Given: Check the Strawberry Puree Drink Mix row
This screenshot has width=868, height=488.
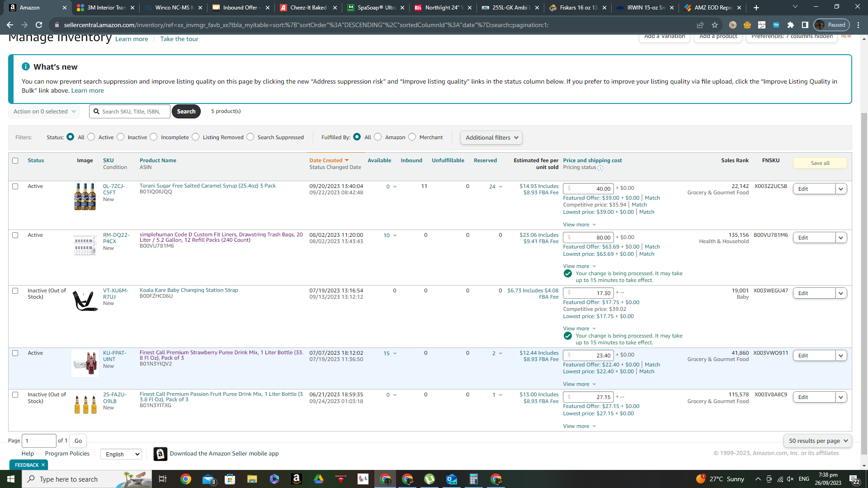Looking at the screenshot, I should [x=15, y=353].
